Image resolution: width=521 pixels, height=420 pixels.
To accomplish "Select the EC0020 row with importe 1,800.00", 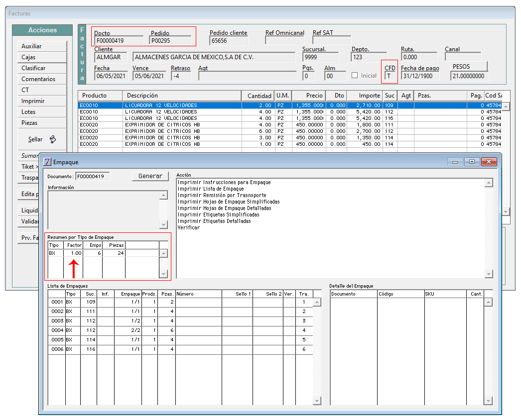I will pos(289,125).
